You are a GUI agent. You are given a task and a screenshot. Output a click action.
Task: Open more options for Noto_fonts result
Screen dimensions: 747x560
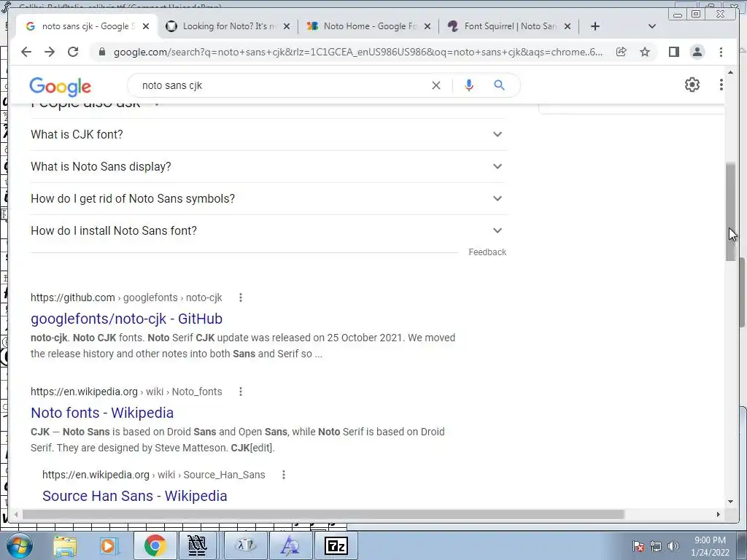coord(241,392)
